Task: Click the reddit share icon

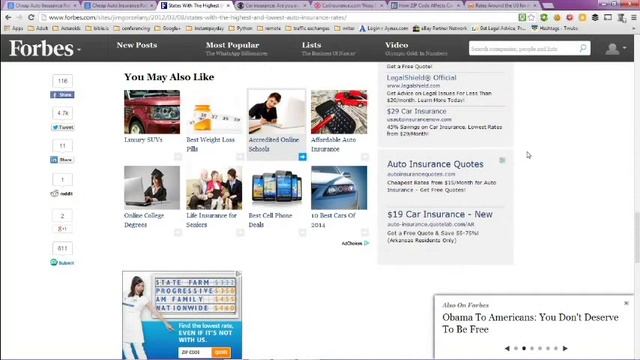Action: [x=62, y=193]
